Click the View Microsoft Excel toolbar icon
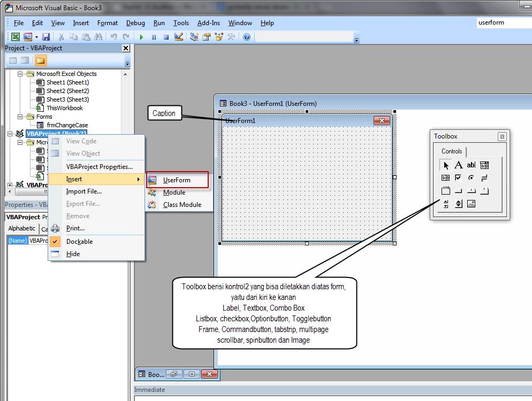This screenshot has width=532, height=401. (15, 36)
